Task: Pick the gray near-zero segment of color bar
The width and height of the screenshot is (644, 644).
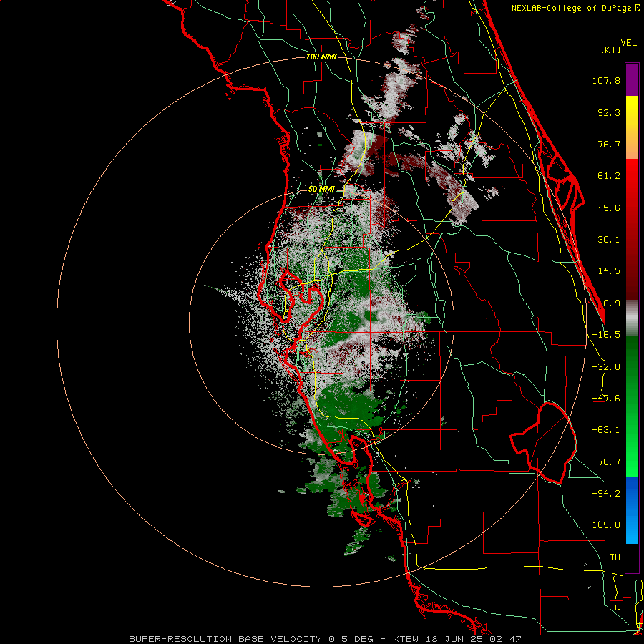Action: 632,318
